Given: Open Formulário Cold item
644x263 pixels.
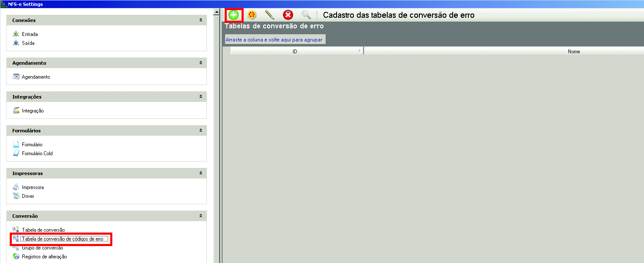Looking at the screenshot, I should [x=37, y=153].
